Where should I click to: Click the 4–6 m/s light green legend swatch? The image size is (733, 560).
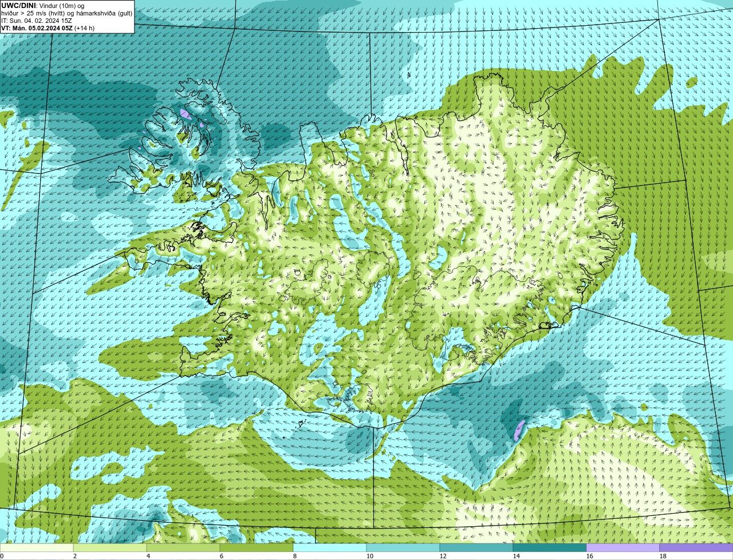click(x=183, y=547)
